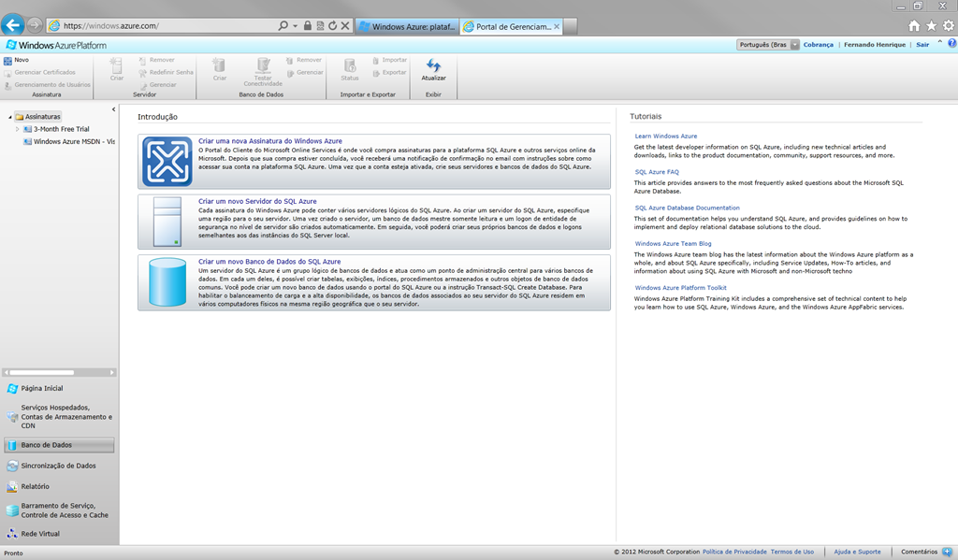Select Windows Azure MSDN subscription
Viewport: 958px width, 560px height.
(73, 142)
